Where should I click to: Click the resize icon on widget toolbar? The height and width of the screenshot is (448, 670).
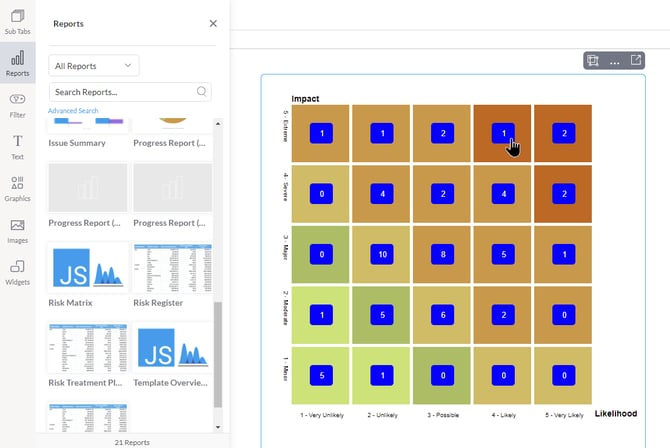click(x=593, y=61)
